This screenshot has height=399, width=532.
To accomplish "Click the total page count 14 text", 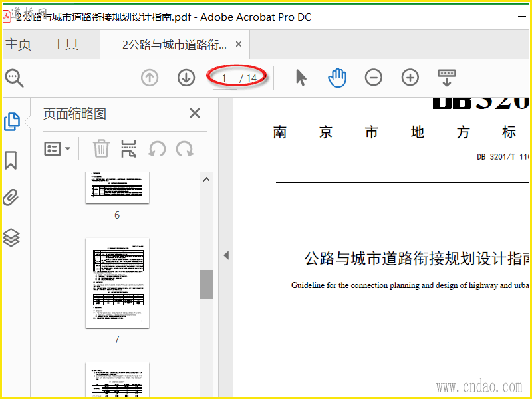I will coord(251,78).
